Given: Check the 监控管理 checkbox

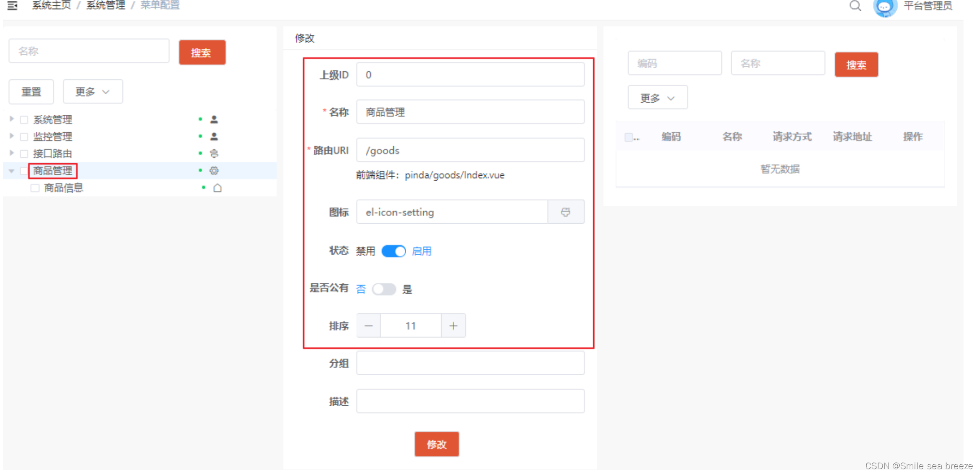Looking at the screenshot, I should (x=24, y=137).
